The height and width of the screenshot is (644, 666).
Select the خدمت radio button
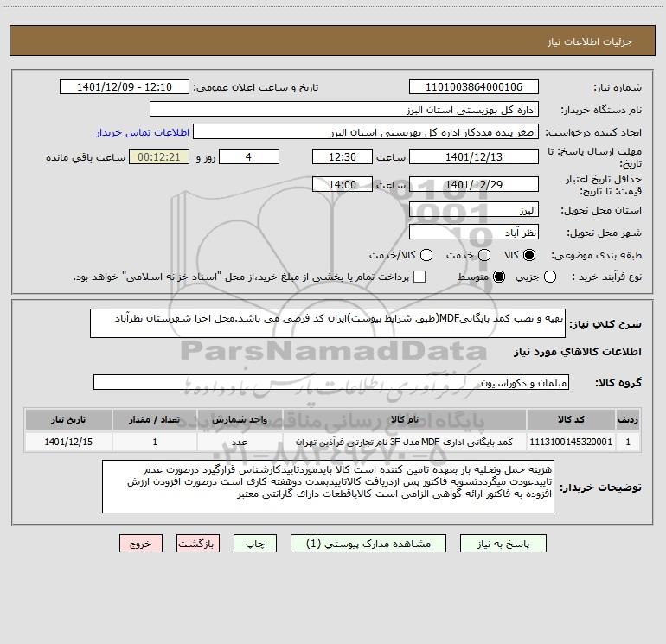484,255
